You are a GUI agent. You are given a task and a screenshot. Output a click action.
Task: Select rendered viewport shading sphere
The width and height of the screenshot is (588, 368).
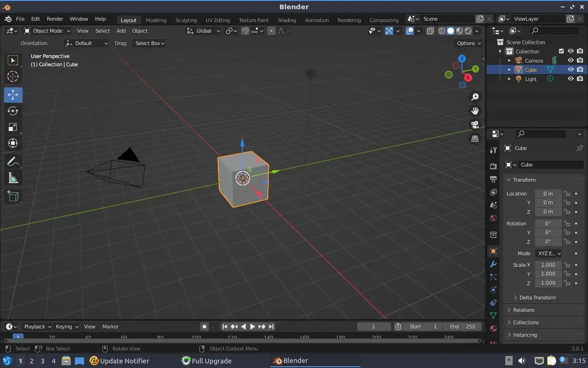point(468,31)
